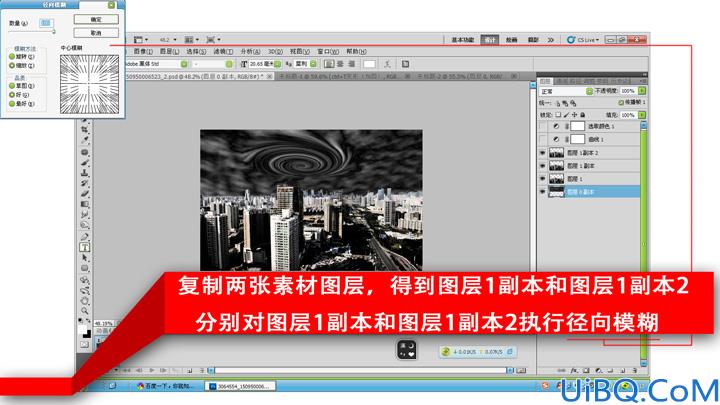Select the Zoom tool in toolbox

click(x=85, y=311)
